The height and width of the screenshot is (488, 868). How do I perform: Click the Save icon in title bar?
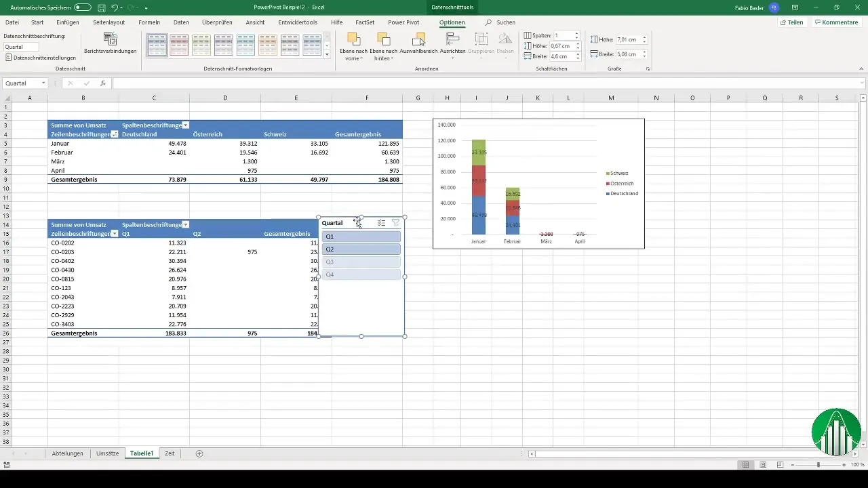pyautogui.click(x=101, y=7)
